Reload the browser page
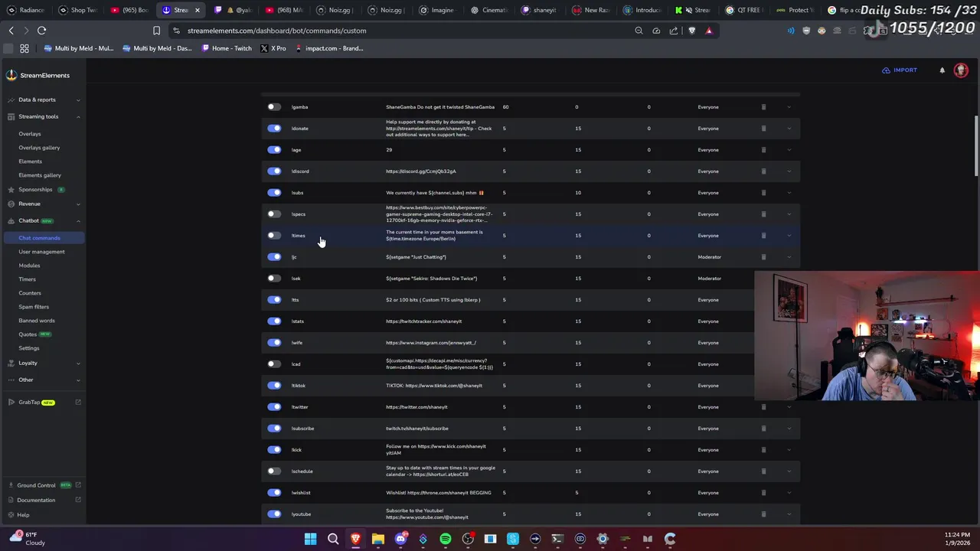 [x=41, y=31]
